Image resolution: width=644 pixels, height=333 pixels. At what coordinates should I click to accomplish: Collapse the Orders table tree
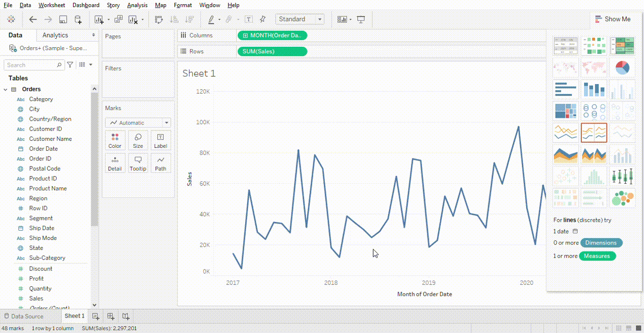pos(6,89)
